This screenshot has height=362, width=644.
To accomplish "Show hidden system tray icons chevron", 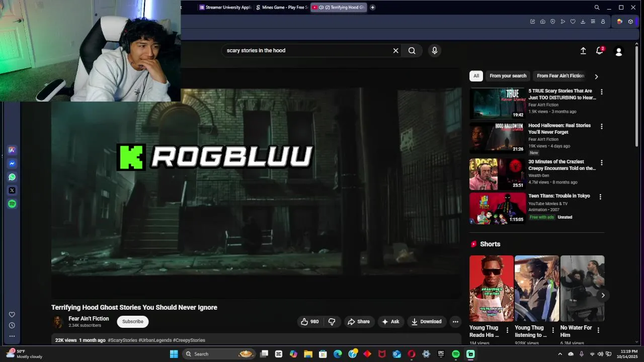I will click(x=560, y=354).
